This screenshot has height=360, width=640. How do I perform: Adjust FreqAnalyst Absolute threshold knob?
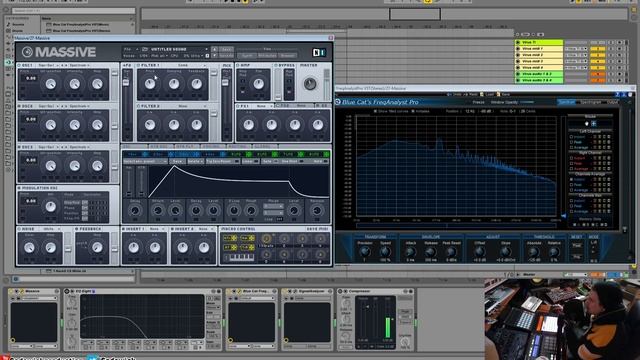(x=534, y=252)
